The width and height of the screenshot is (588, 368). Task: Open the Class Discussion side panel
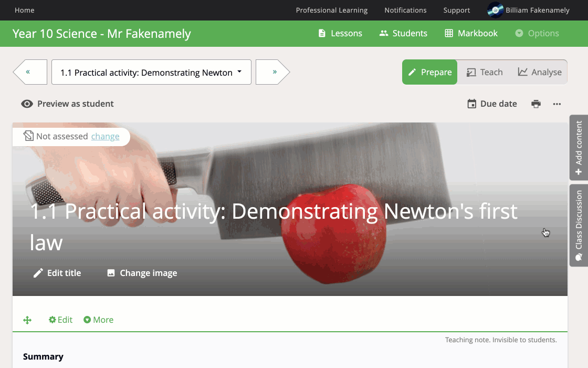(579, 226)
